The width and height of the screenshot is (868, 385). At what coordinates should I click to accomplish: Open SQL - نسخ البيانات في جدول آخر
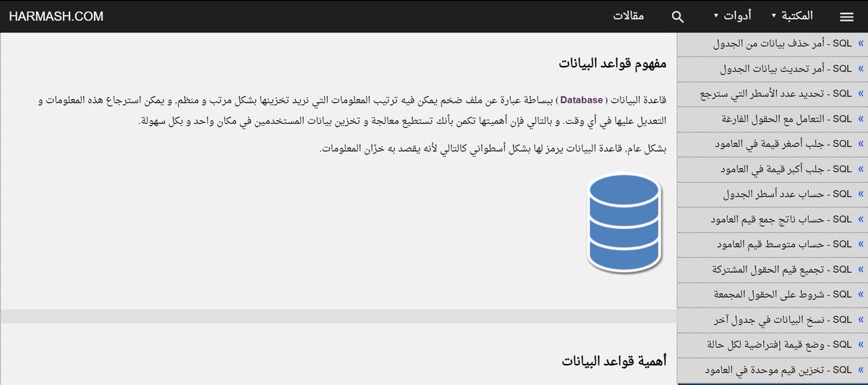pos(773,319)
